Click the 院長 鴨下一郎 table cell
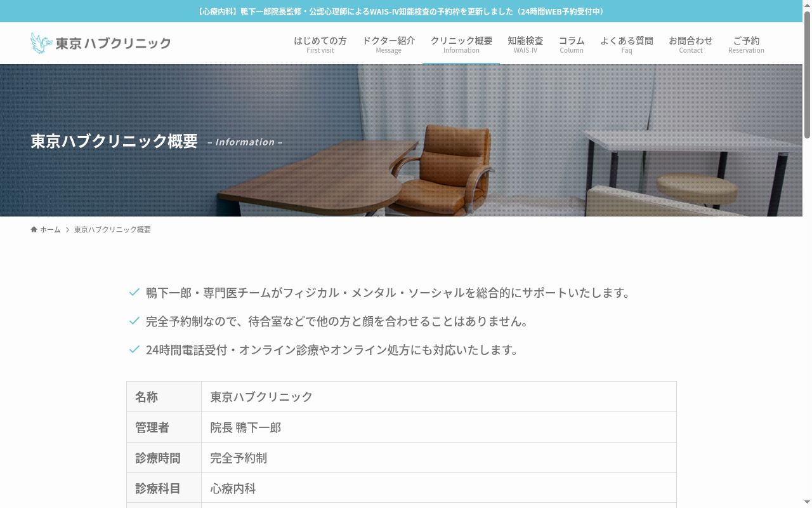The width and height of the screenshot is (812, 508). point(439,427)
